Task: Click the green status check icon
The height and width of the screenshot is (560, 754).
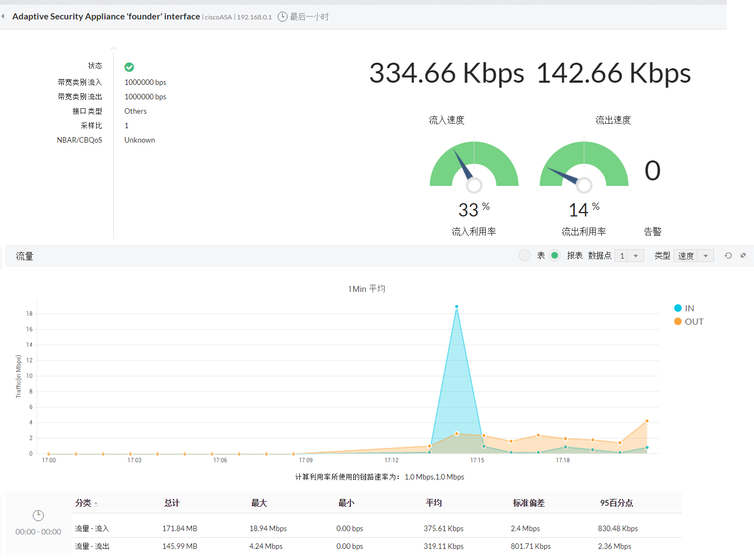Action: click(x=129, y=67)
